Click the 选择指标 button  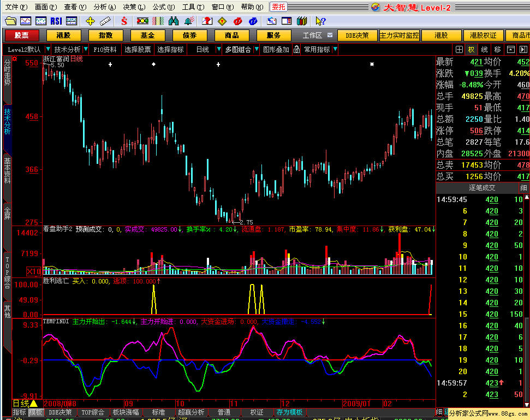click(x=171, y=49)
